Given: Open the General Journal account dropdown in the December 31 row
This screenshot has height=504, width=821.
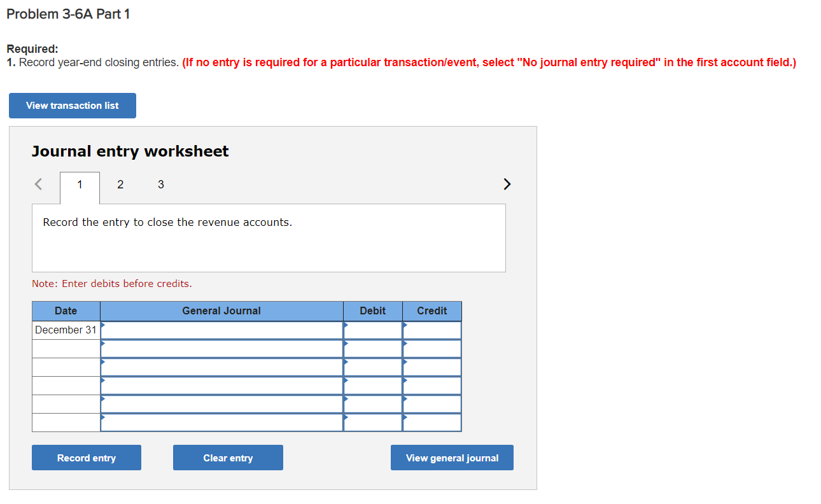Looking at the screenshot, I should pos(221,330).
